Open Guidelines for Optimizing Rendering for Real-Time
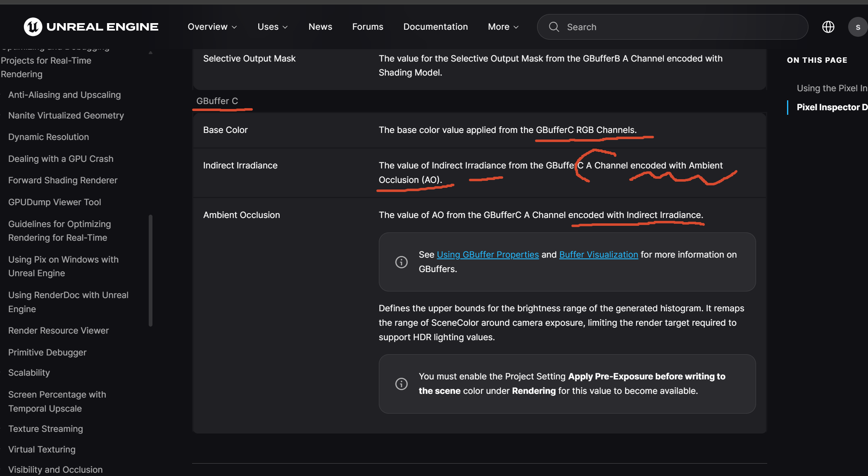The height and width of the screenshot is (476, 868). pyautogui.click(x=59, y=231)
